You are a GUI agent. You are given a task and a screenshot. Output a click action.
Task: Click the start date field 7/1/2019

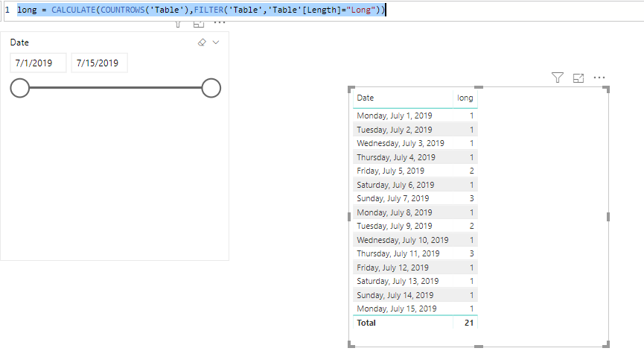tap(38, 63)
